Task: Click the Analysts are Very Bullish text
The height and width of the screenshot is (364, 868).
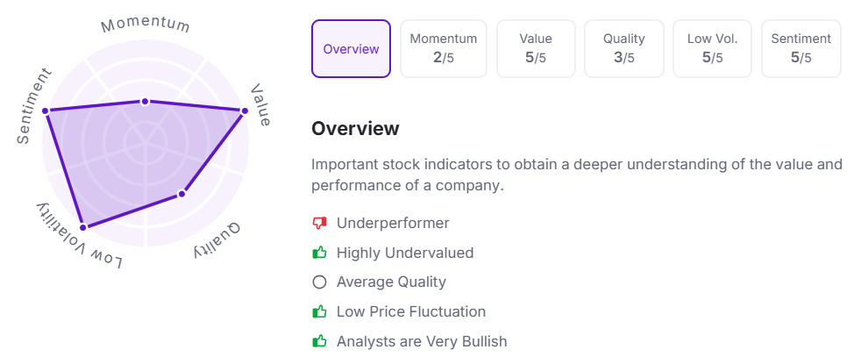Action: 422,341
